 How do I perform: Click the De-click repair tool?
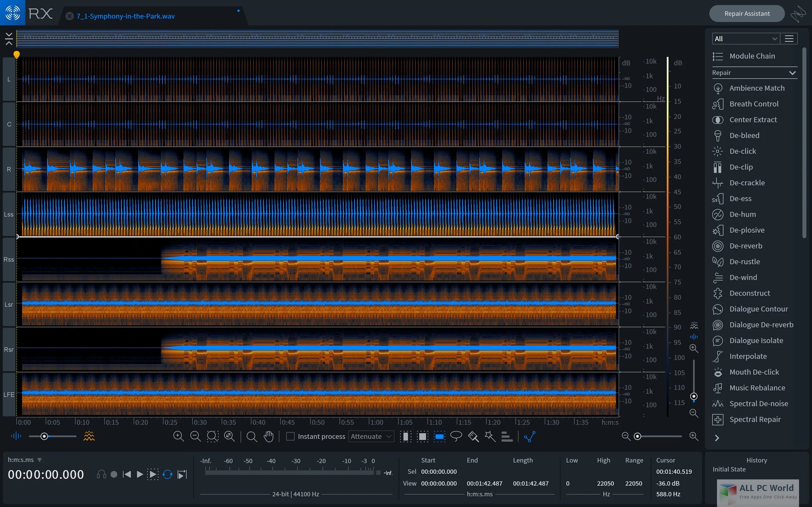(742, 151)
